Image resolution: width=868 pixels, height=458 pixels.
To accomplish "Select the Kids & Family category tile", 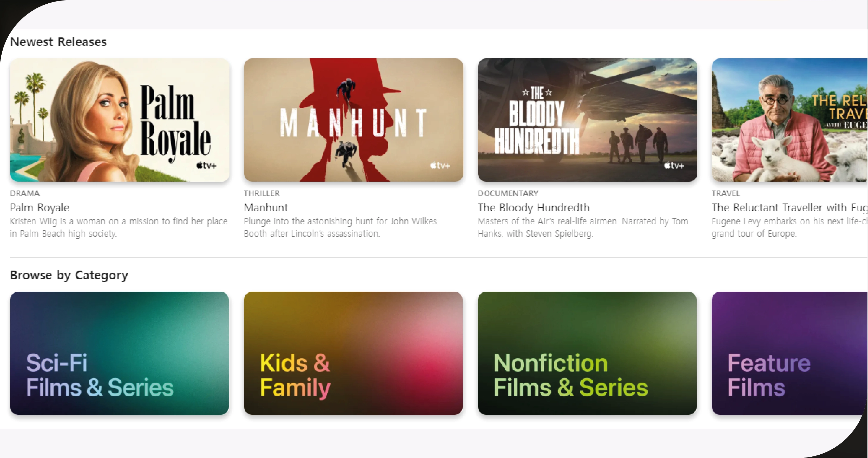I will point(353,353).
